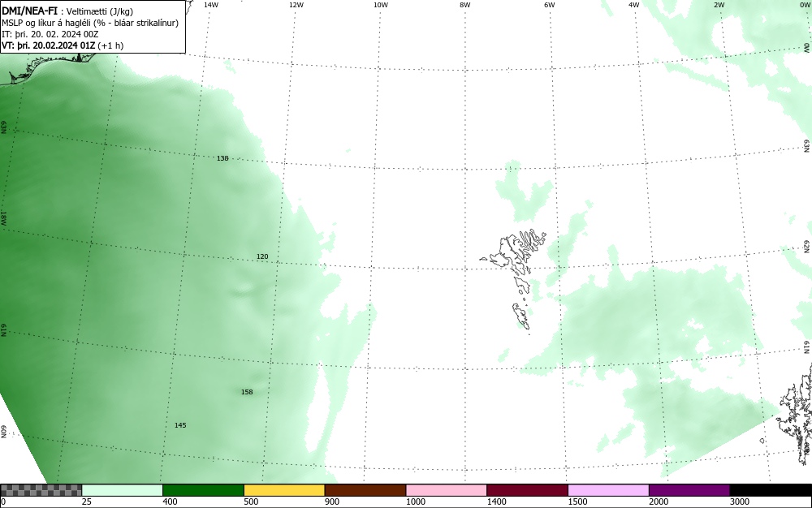This screenshot has height=508, width=812.
Task: Click the 4W longitude label
Action: [x=634, y=5]
